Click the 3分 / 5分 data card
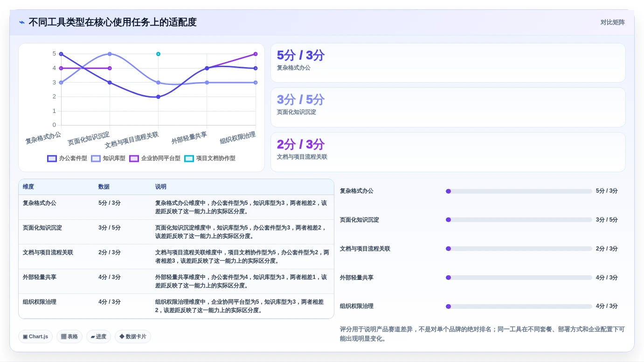Image resolution: width=644 pixels, height=362 pixels. pyautogui.click(x=448, y=107)
